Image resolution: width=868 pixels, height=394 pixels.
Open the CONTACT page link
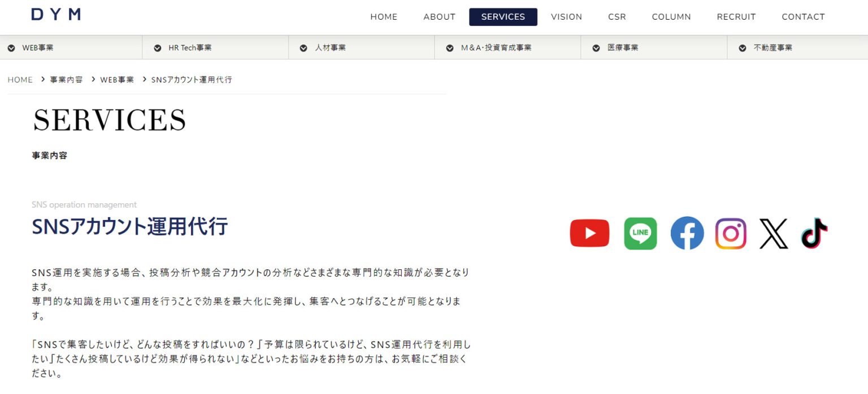803,17
